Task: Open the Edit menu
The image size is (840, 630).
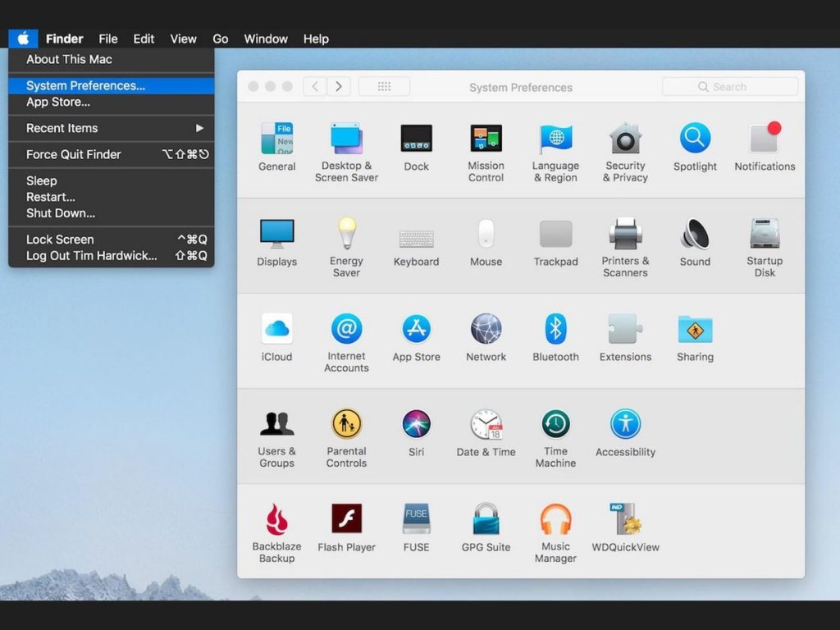Action: pyautogui.click(x=144, y=39)
